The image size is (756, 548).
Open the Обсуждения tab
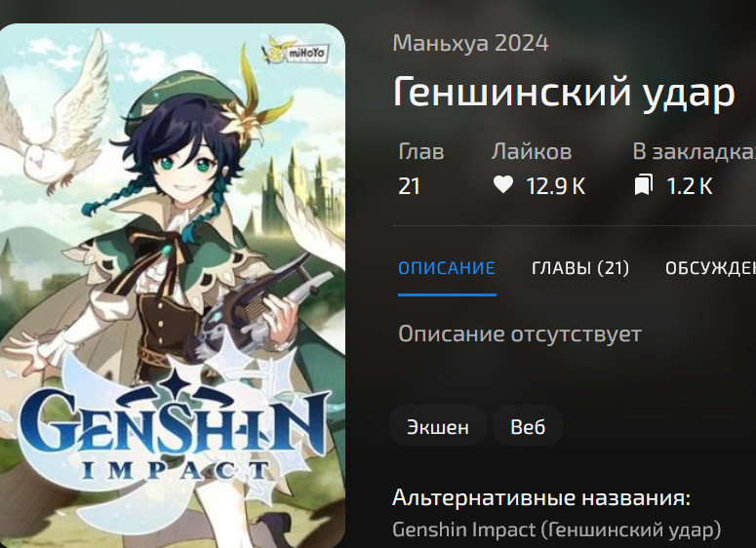(x=710, y=268)
